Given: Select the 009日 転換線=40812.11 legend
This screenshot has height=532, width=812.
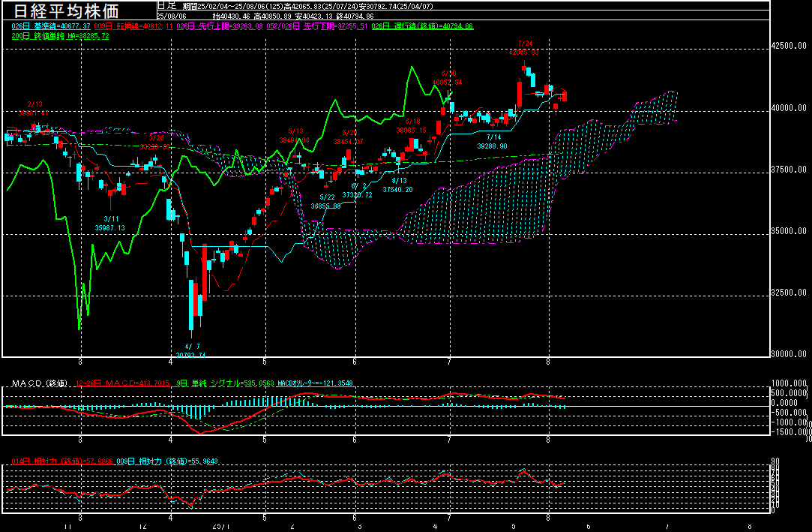Looking at the screenshot, I should (x=133, y=26).
